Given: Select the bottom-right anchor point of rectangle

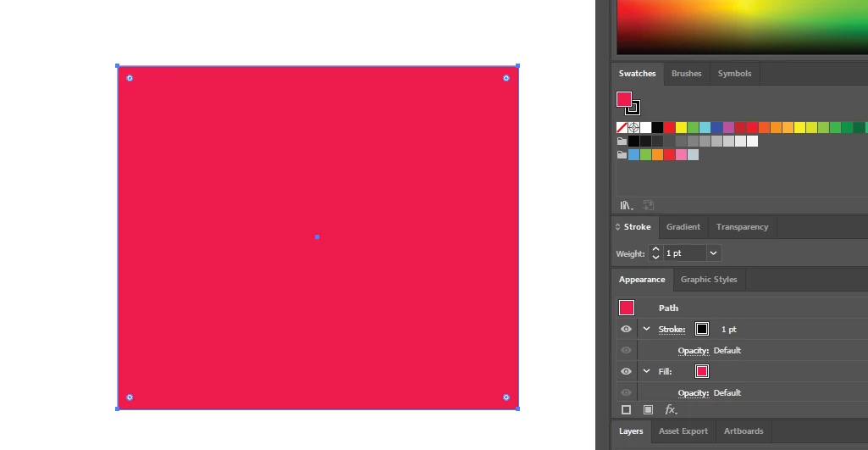Looking at the screenshot, I should click(x=517, y=409).
